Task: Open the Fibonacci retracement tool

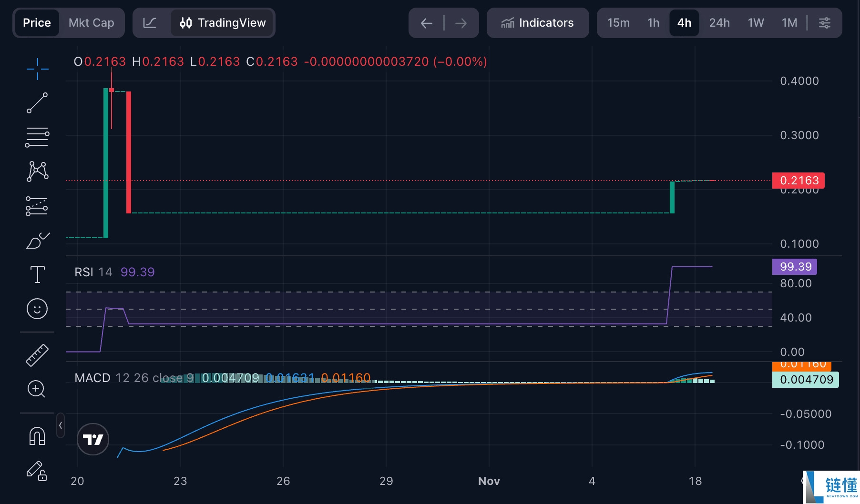Action: click(x=37, y=137)
